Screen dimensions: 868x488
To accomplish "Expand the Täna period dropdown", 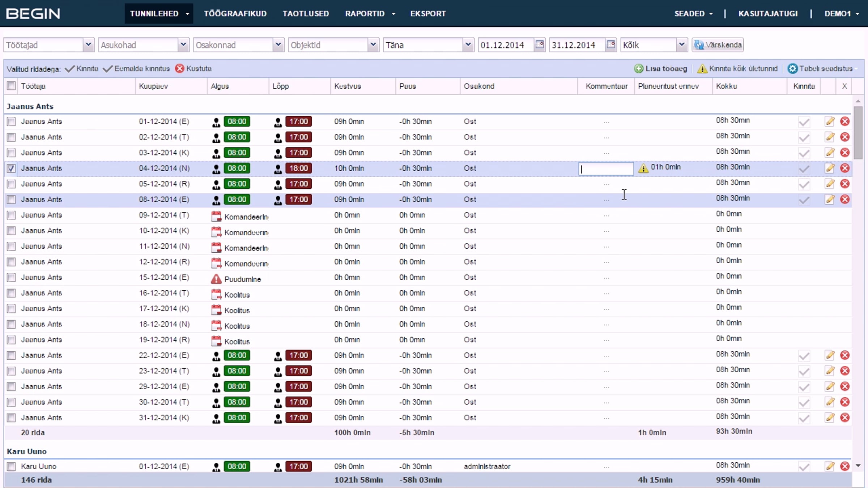I will [468, 45].
